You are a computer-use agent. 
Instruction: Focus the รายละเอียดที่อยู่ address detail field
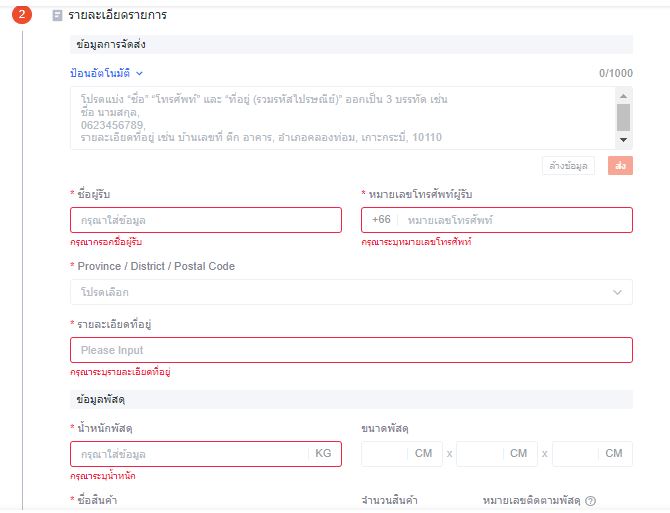(x=351, y=350)
